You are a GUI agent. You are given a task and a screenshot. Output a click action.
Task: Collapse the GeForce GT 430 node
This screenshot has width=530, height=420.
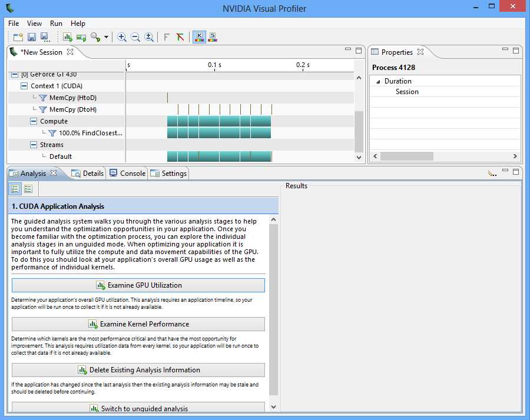pos(15,74)
